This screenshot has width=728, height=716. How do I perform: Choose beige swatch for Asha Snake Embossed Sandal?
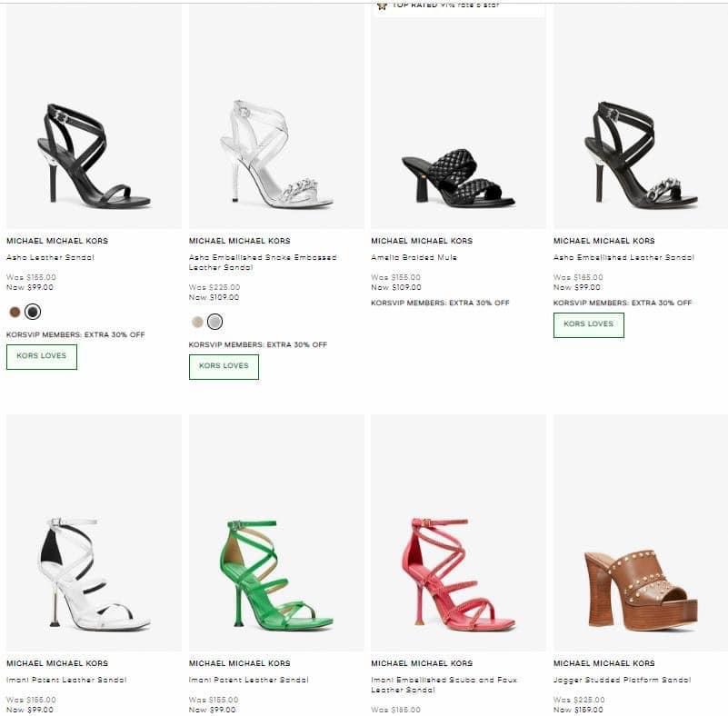[x=197, y=322]
